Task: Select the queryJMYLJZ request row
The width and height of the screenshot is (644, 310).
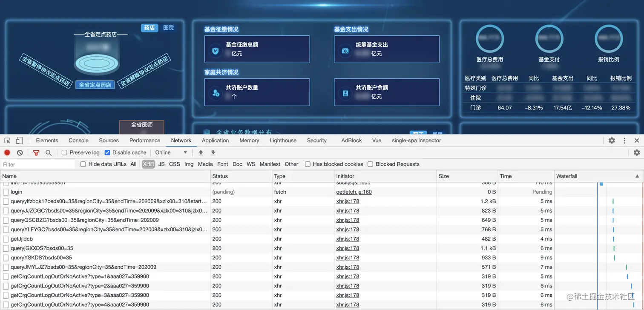Action: pyautogui.click(x=322, y=267)
